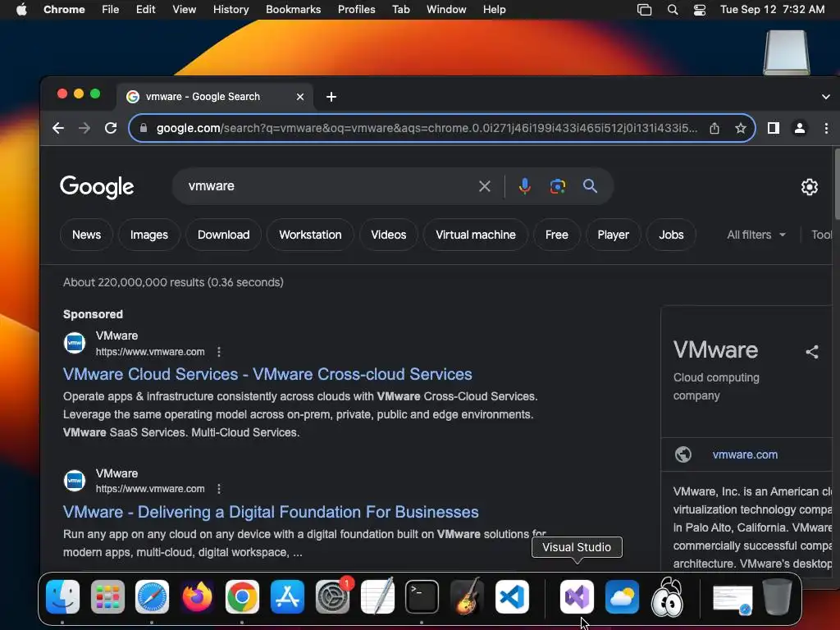Image resolution: width=840 pixels, height=630 pixels.
Task: Click the Google logo
Action: [97, 187]
